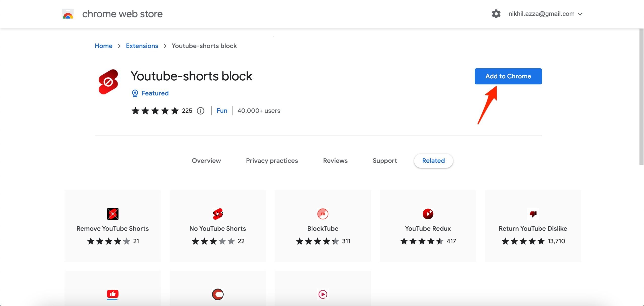This screenshot has width=644, height=306.
Task: Expand the breadcrumb Extensions link
Action: coord(142,46)
